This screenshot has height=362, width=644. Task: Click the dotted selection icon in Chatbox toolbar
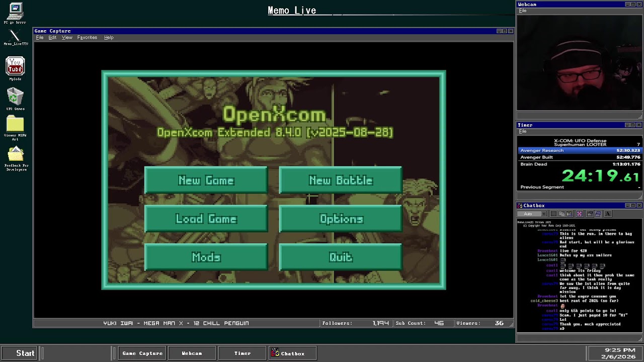point(553,214)
